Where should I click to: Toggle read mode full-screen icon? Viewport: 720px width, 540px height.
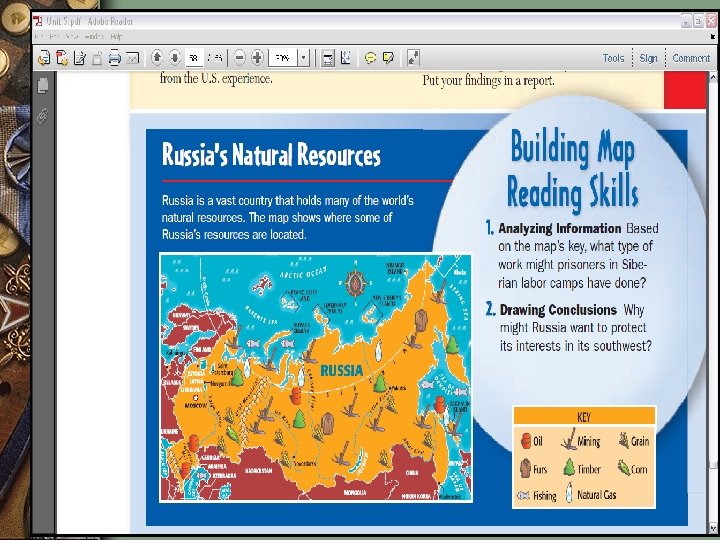pyautogui.click(x=414, y=58)
